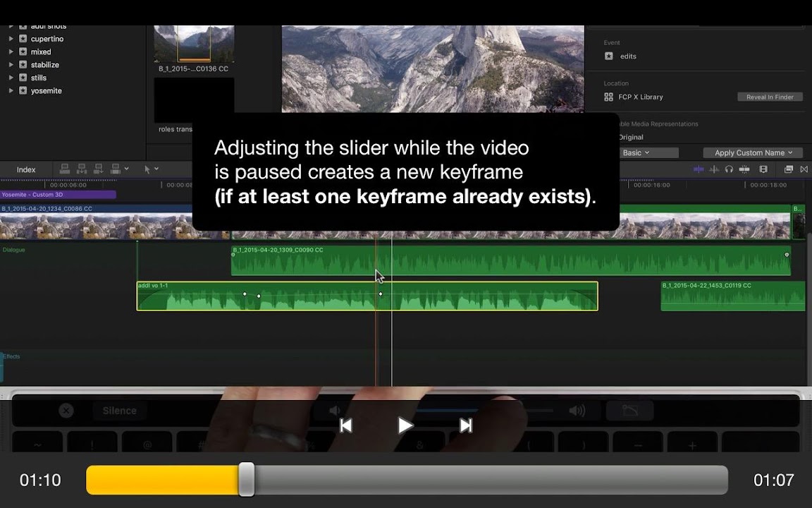Click the Reveal In Finder button
Viewport: 812px width, 508px height.
(x=770, y=97)
